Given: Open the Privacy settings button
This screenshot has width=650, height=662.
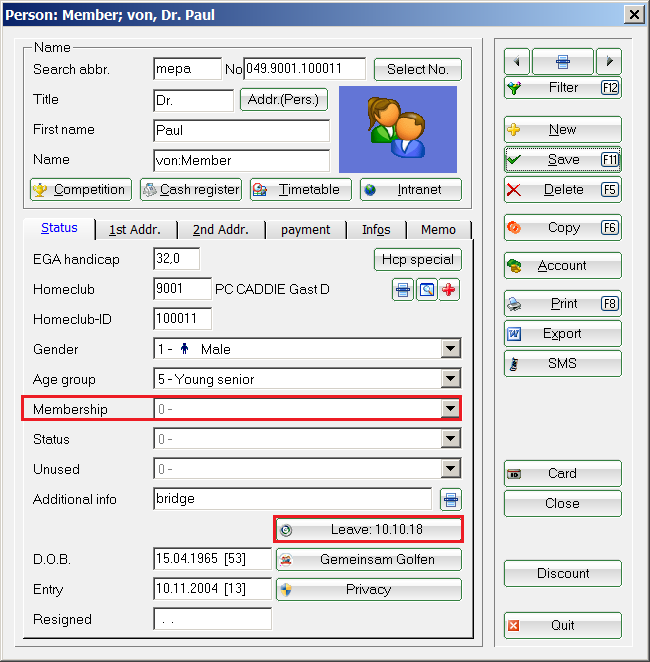Looking at the screenshot, I should [x=369, y=589].
